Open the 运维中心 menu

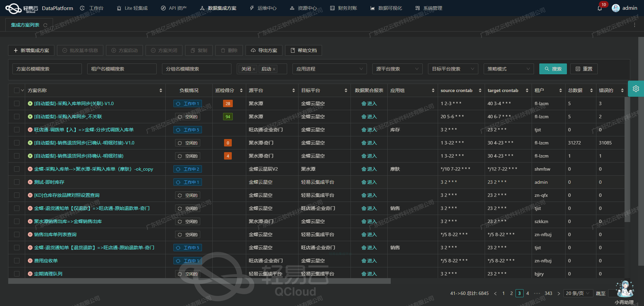(263, 8)
